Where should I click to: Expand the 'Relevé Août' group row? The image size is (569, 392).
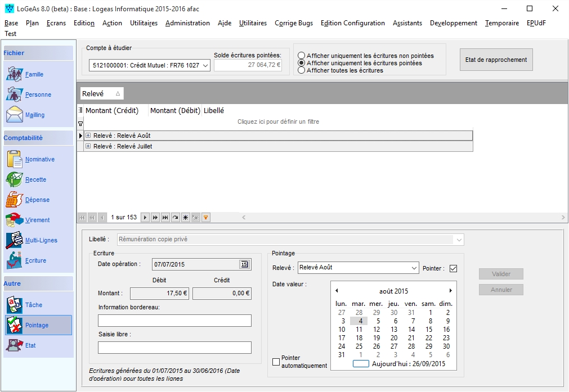[88, 136]
